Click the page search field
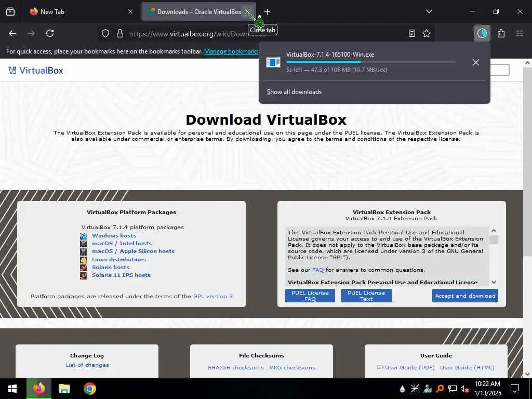Viewport: 532px width, 399px height. 500,70
